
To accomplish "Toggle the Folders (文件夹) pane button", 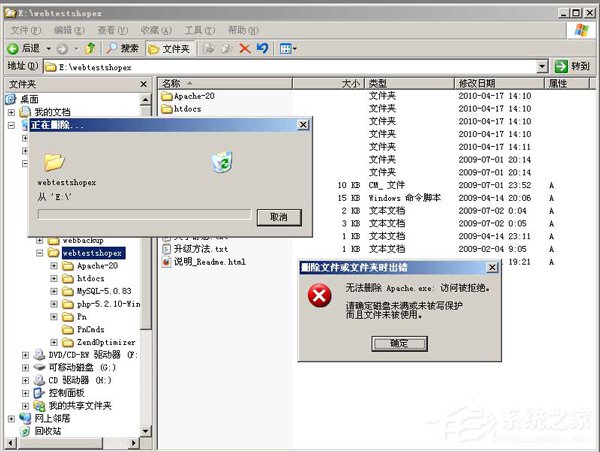I will [x=168, y=48].
